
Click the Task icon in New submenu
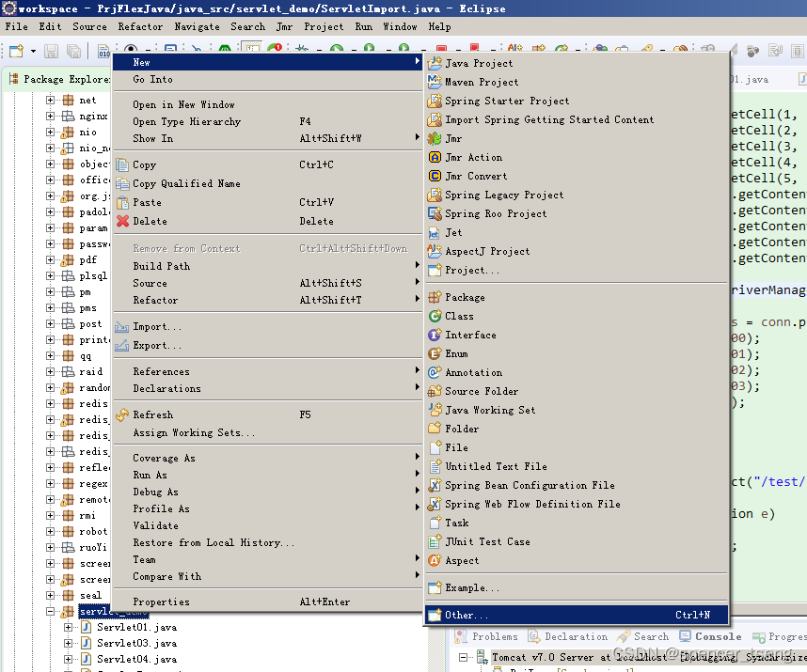(435, 523)
